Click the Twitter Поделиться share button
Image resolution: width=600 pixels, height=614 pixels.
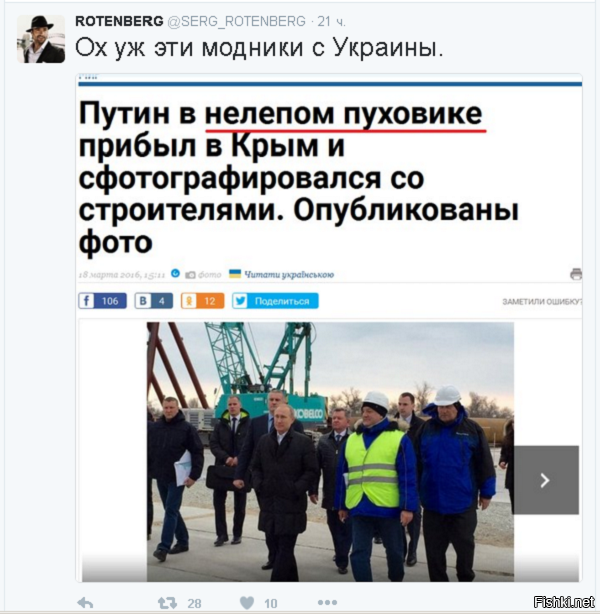pyautogui.click(x=275, y=301)
